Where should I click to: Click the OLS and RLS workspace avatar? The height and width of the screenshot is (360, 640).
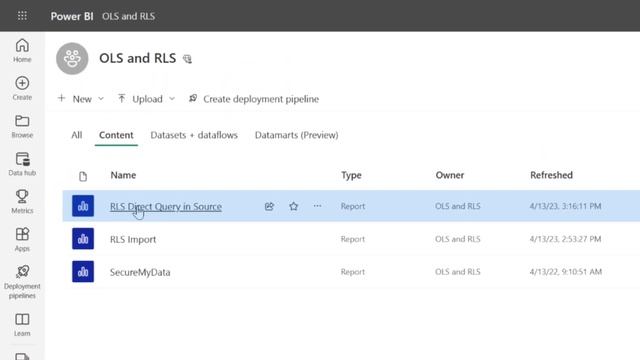72,58
